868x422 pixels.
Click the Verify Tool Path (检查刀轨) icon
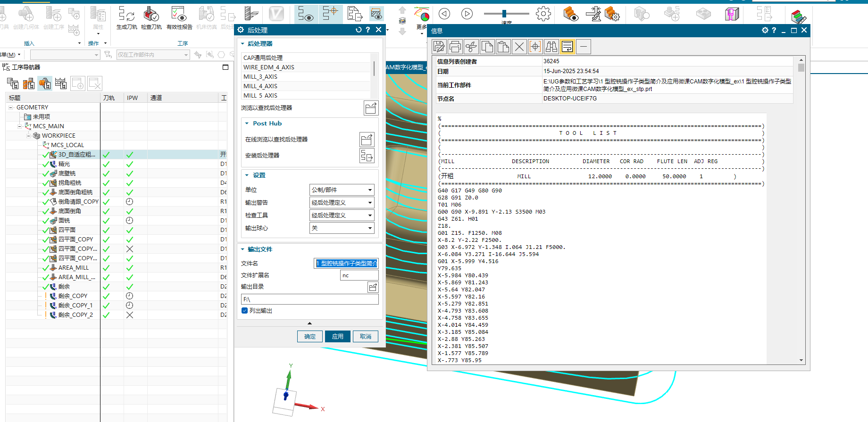coord(151,16)
